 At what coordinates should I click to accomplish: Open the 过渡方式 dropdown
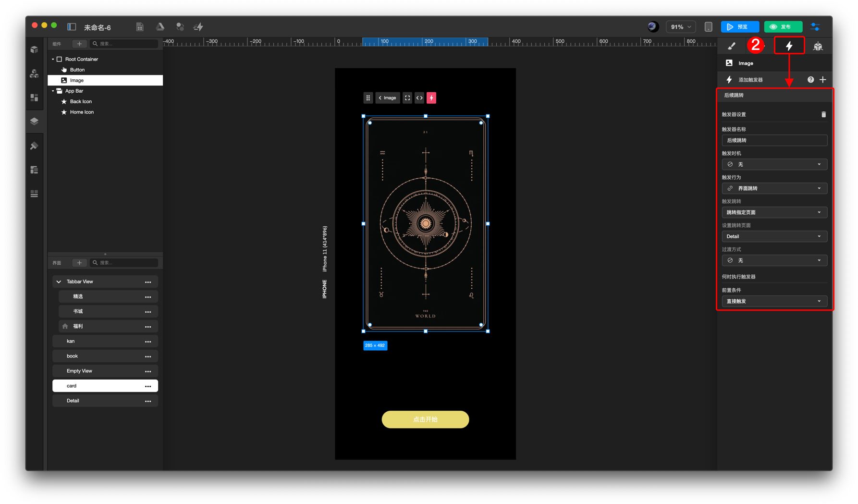tap(774, 260)
